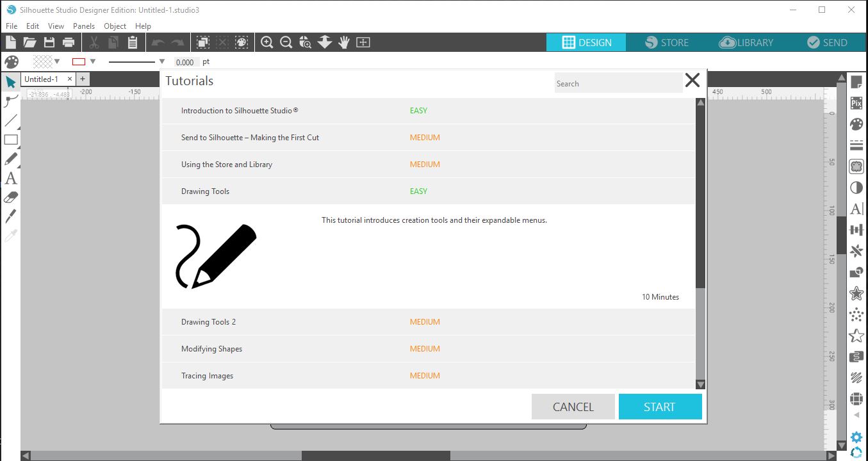Expand the Tracing Images tutorial

point(428,376)
